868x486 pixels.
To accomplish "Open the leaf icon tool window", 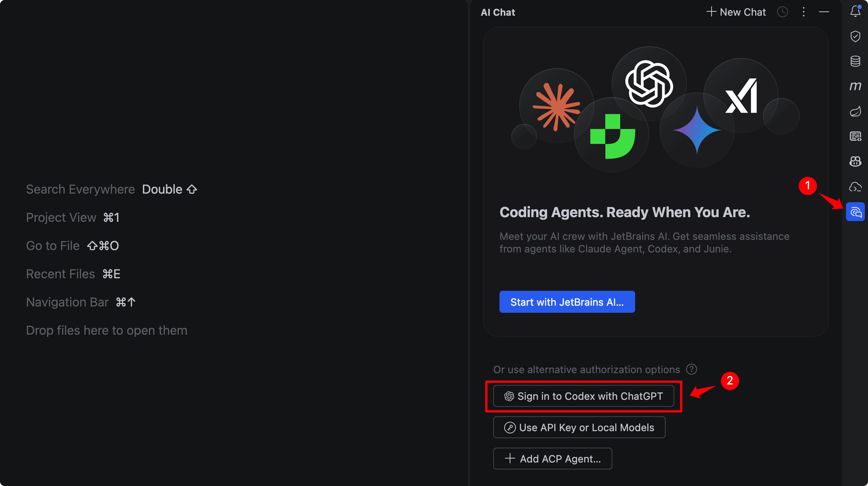I will click(855, 111).
